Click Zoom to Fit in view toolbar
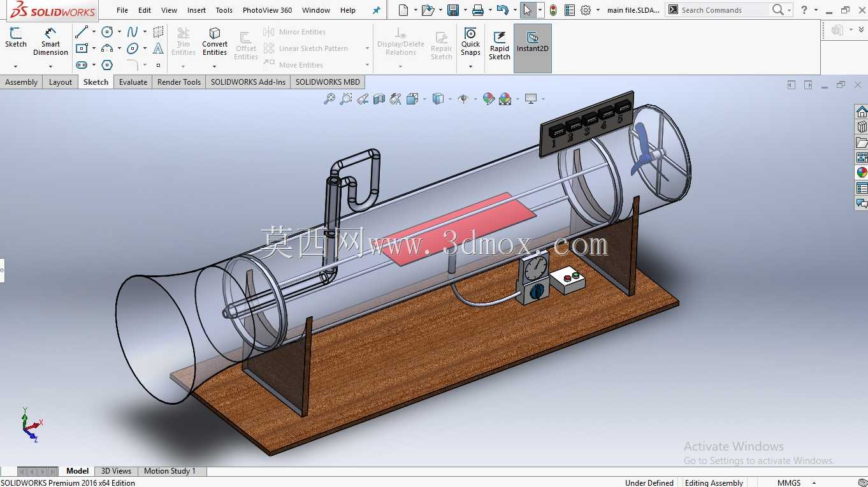 [x=329, y=99]
